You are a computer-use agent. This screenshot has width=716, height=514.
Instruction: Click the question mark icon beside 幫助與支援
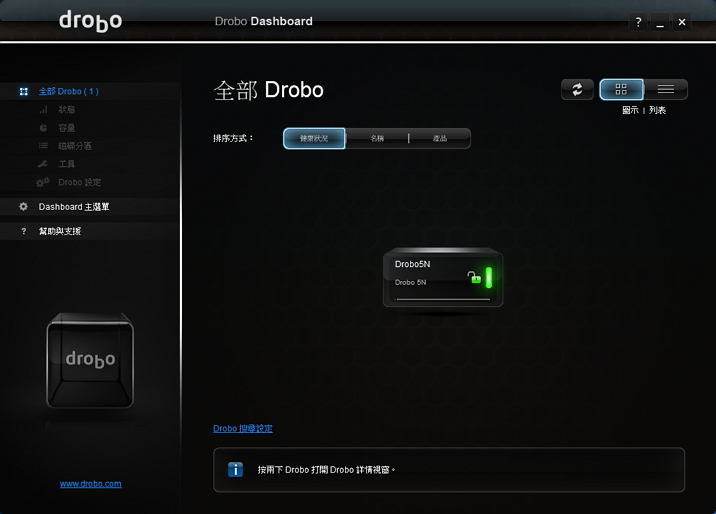(x=24, y=231)
